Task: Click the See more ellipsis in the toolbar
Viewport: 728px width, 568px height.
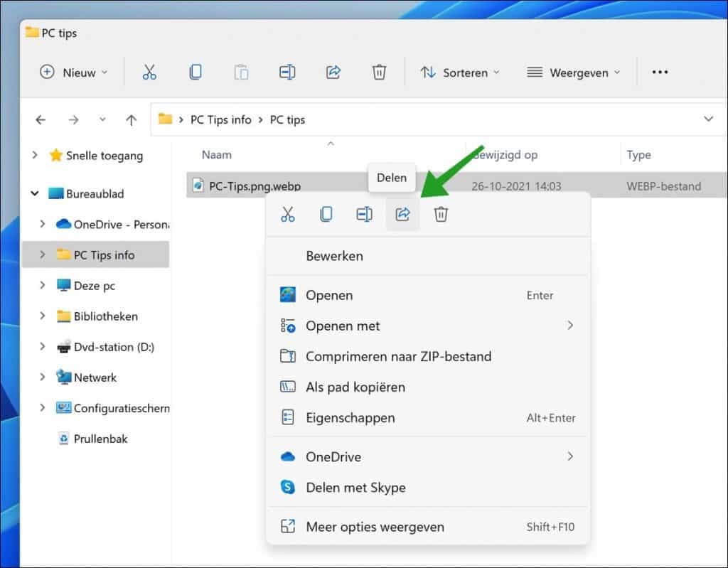Action: coord(660,72)
